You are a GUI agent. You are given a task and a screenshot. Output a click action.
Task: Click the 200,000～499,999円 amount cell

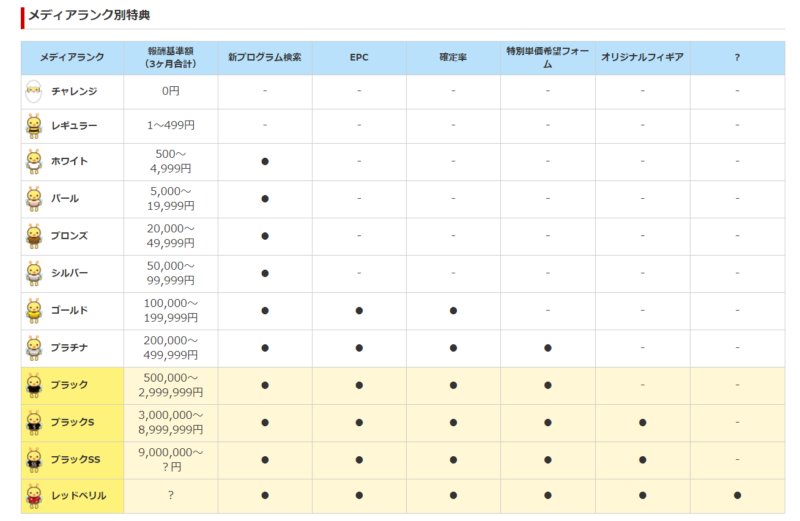pyautogui.click(x=170, y=348)
